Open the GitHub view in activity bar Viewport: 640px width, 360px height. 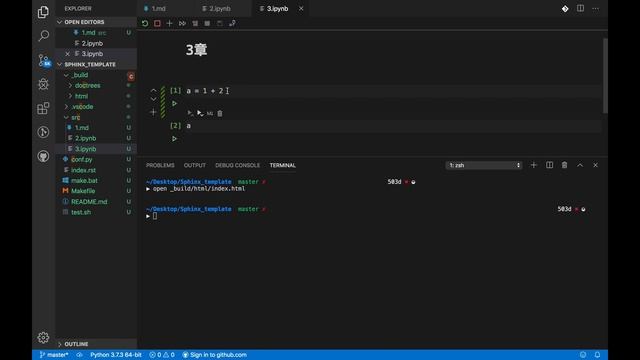pos(43,156)
